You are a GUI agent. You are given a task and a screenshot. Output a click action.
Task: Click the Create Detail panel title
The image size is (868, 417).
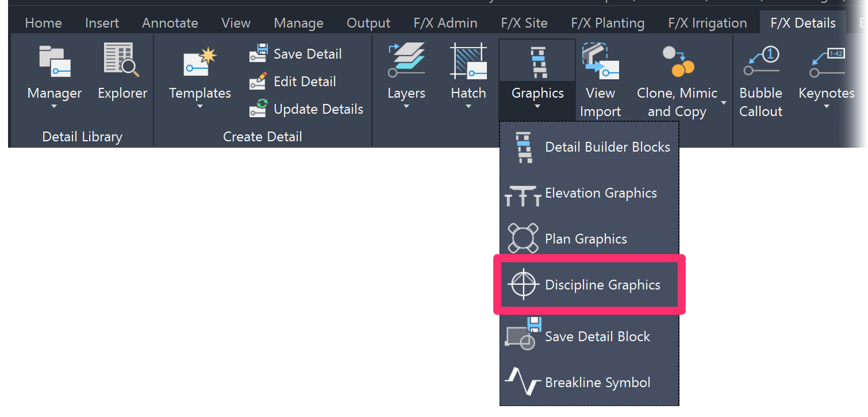click(x=263, y=137)
